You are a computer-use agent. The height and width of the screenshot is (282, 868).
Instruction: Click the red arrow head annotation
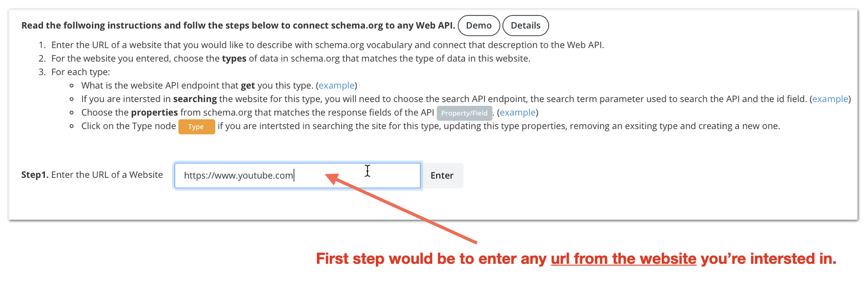tap(332, 178)
